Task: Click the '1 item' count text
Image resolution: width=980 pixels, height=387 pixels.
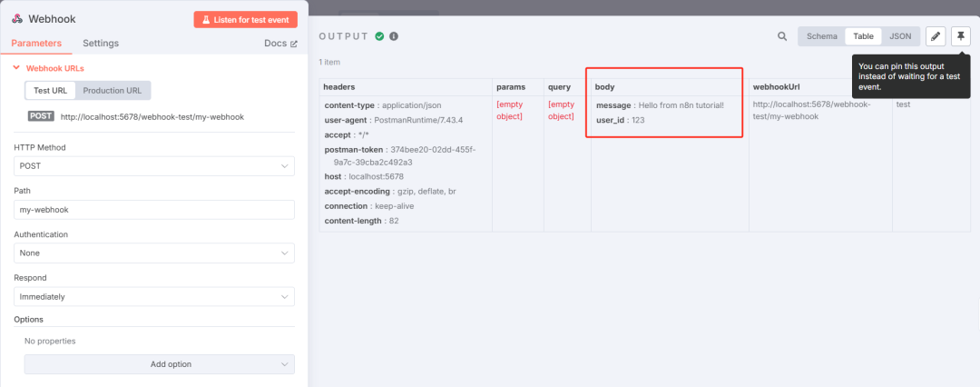Action: pos(329,63)
